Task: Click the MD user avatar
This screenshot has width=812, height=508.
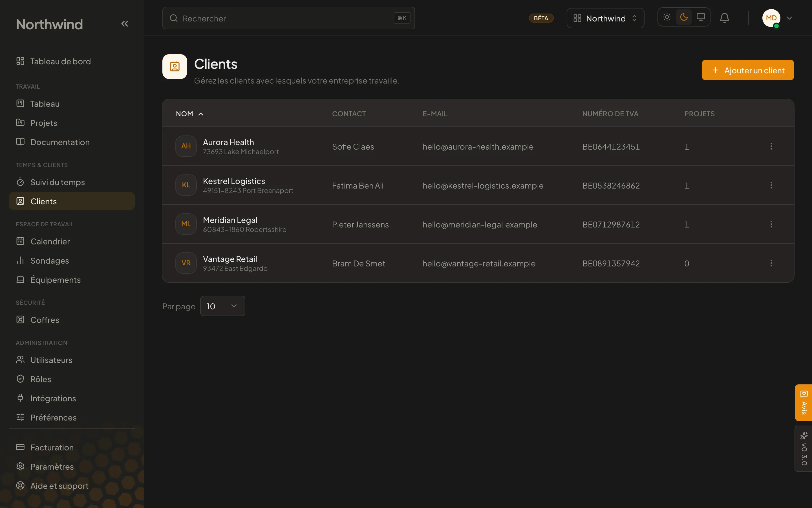Action: coord(771,18)
